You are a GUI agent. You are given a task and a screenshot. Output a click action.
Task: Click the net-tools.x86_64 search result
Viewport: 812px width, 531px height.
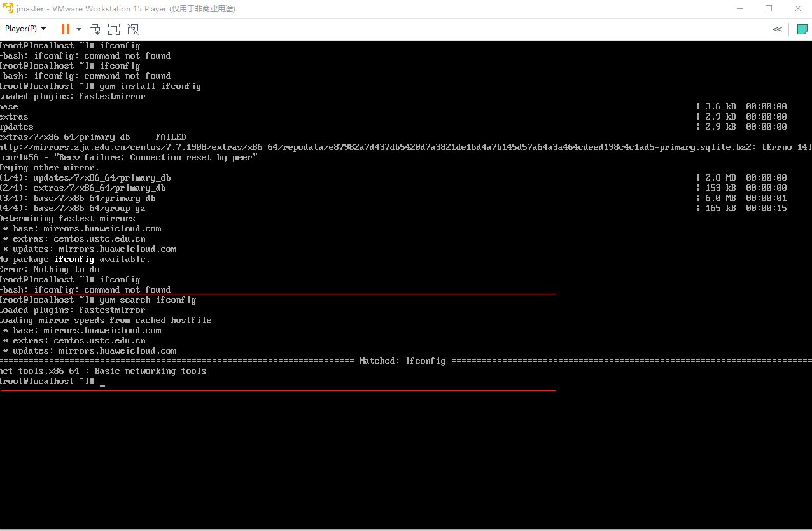(x=38, y=371)
